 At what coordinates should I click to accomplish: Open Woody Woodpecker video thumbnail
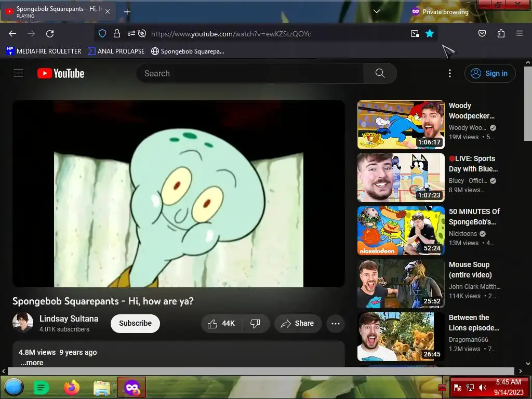click(401, 125)
